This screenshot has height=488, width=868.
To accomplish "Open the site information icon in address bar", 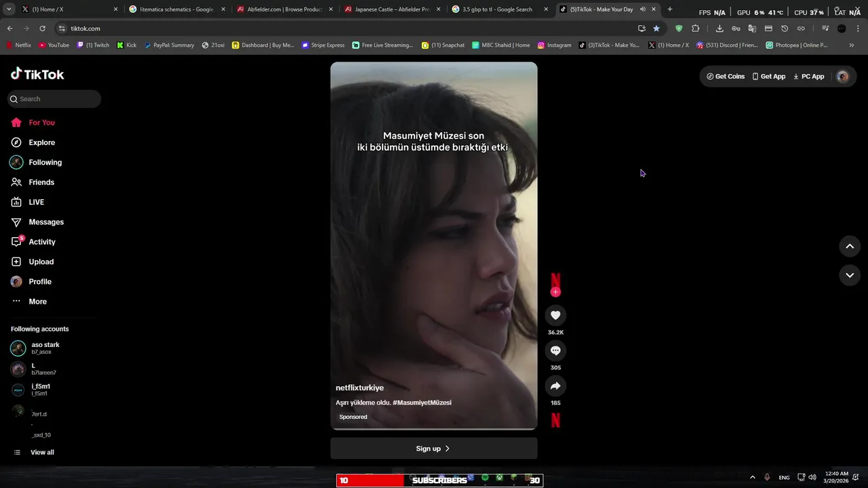I will [62, 28].
